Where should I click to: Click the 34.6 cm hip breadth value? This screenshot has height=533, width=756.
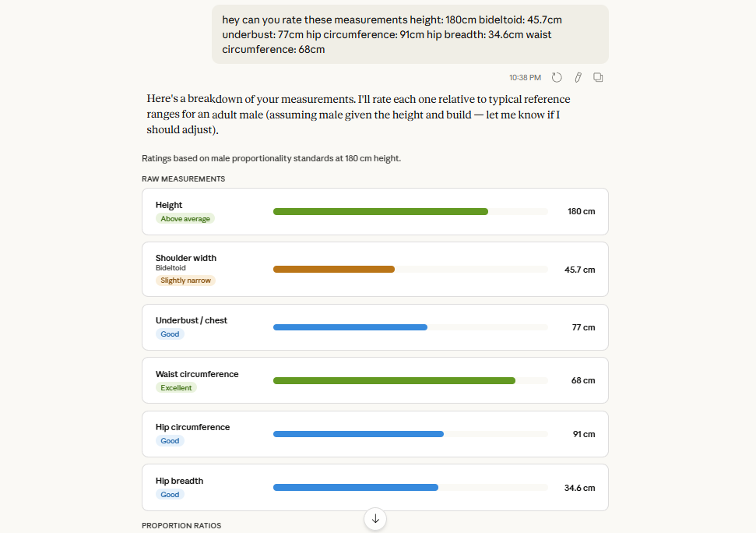coord(579,488)
